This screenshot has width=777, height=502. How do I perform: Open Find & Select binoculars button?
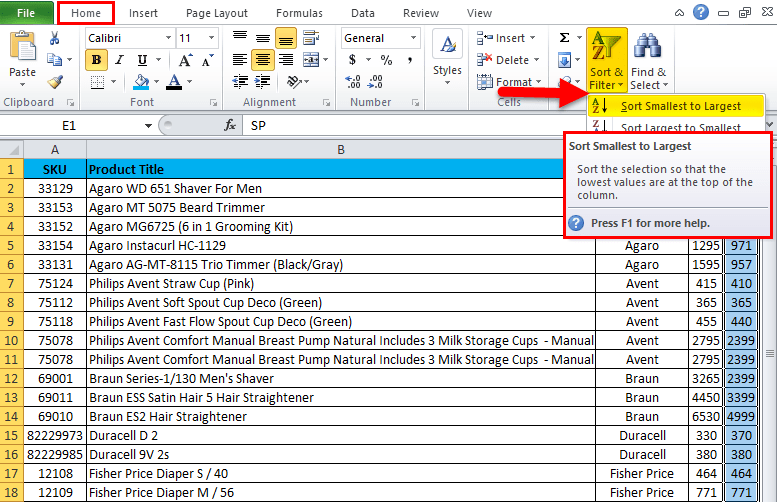(x=649, y=60)
